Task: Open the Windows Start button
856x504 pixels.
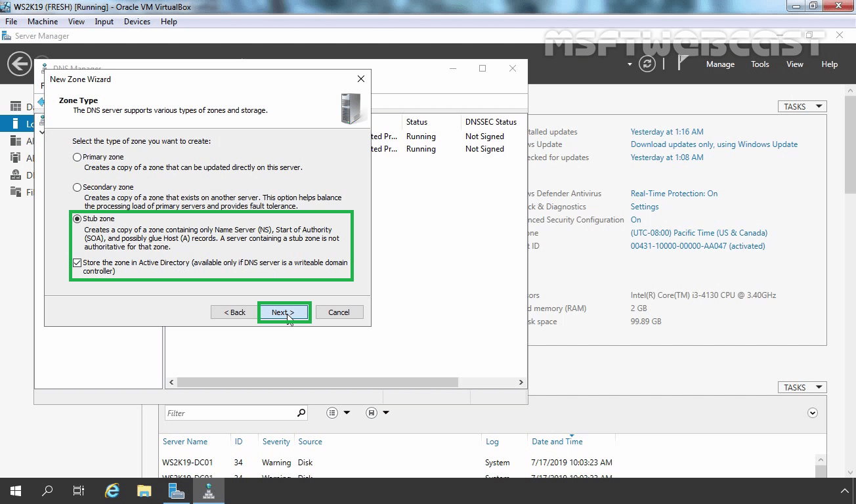Action: pyautogui.click(x=16, y=491)
